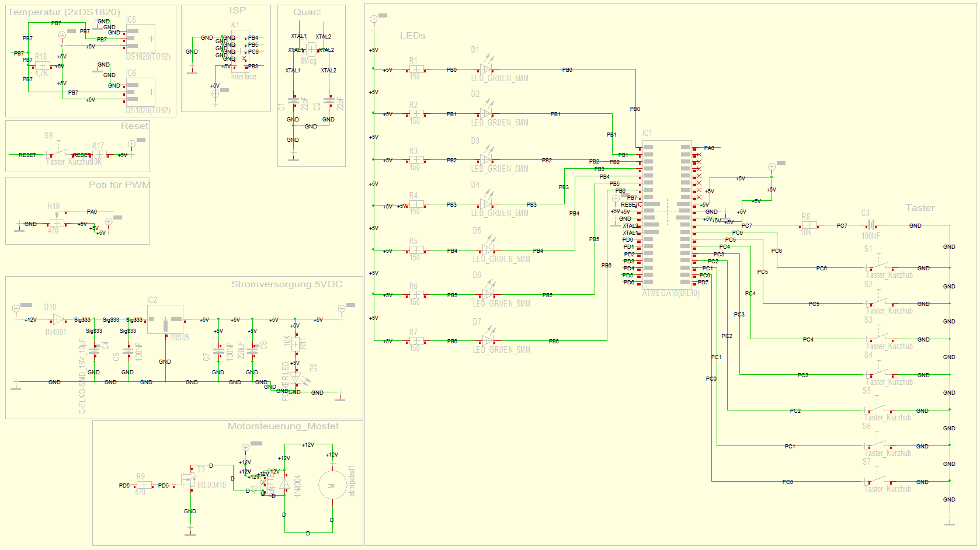Select the 8MHz quartz crystal symbol
Image resolution: width=980 pixels, height=550 pixels.
click(311, 50)
